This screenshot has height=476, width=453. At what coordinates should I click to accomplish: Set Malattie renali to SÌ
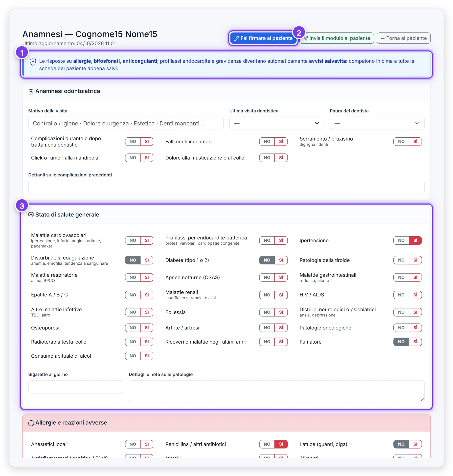281,295
